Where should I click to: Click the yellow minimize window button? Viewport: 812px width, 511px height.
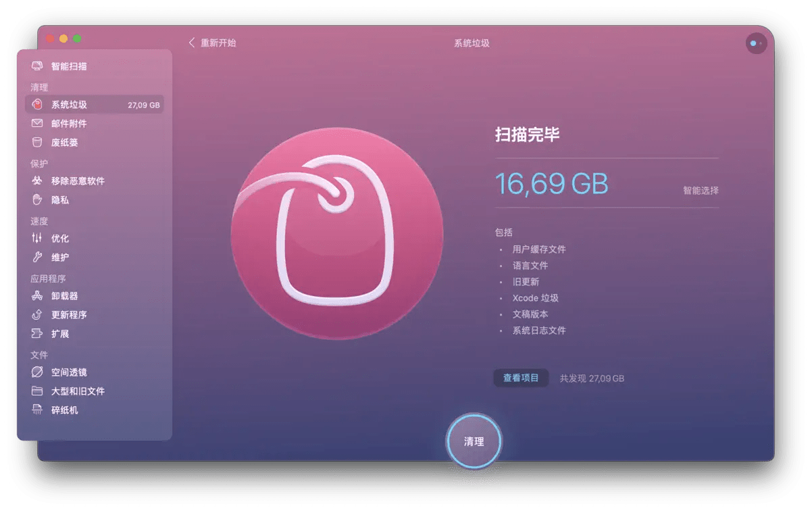pyautogui.click(x=64, y=39)
